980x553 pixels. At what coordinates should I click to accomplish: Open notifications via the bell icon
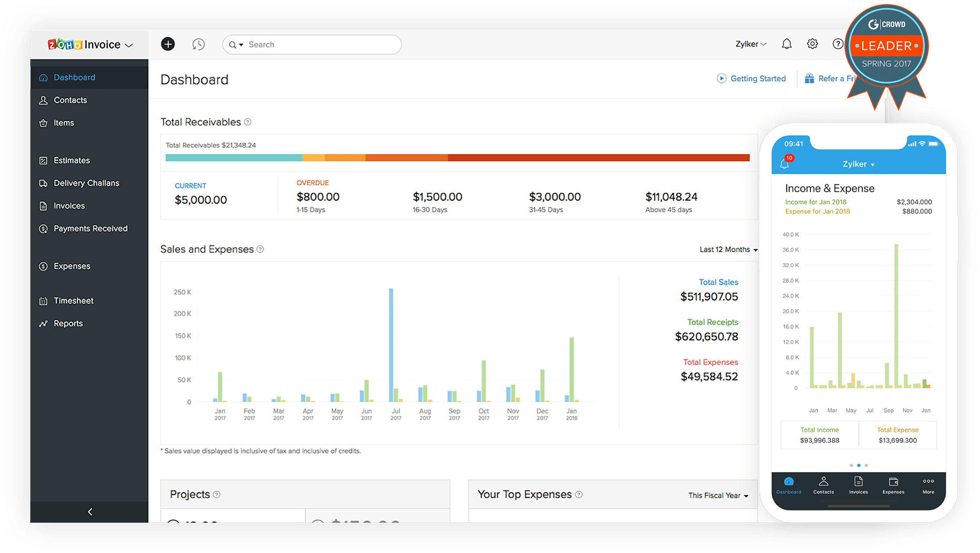click(x=786, y=44)
